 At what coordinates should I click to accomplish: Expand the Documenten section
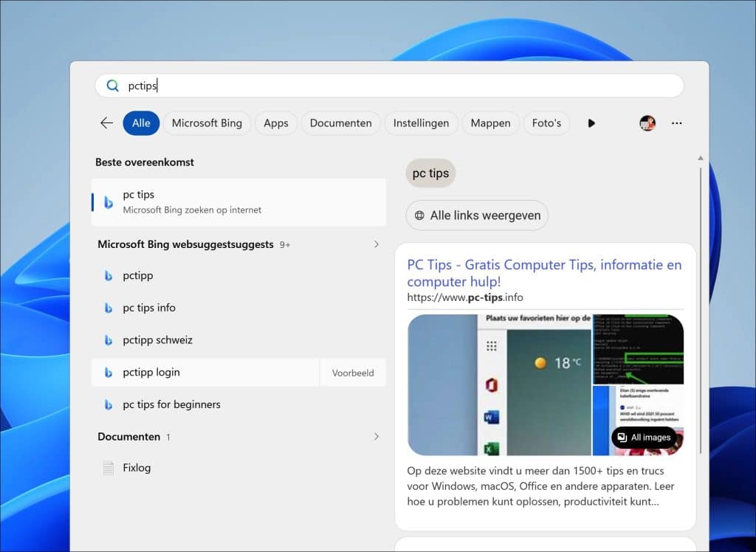point(377,436)
